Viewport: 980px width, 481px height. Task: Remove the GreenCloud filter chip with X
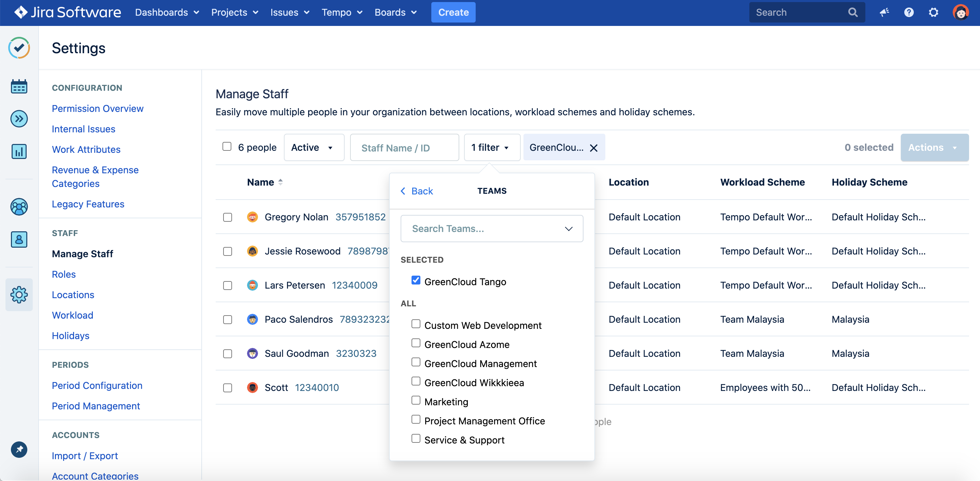click(593, 148)
